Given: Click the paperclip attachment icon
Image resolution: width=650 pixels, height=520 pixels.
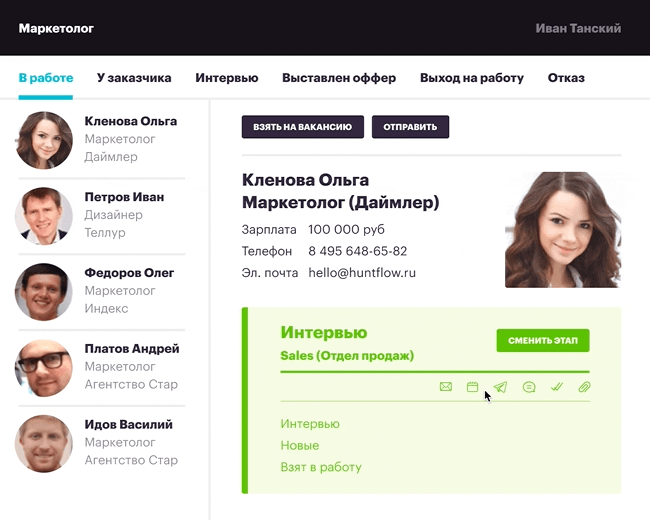Looking at the screenshot, I should 584,387.
